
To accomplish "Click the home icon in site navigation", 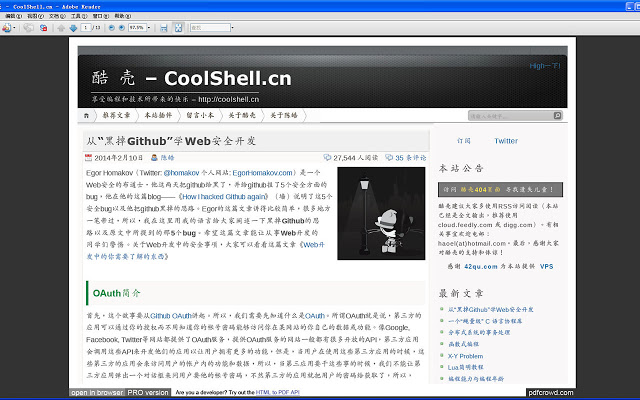I will coord(86,116).
